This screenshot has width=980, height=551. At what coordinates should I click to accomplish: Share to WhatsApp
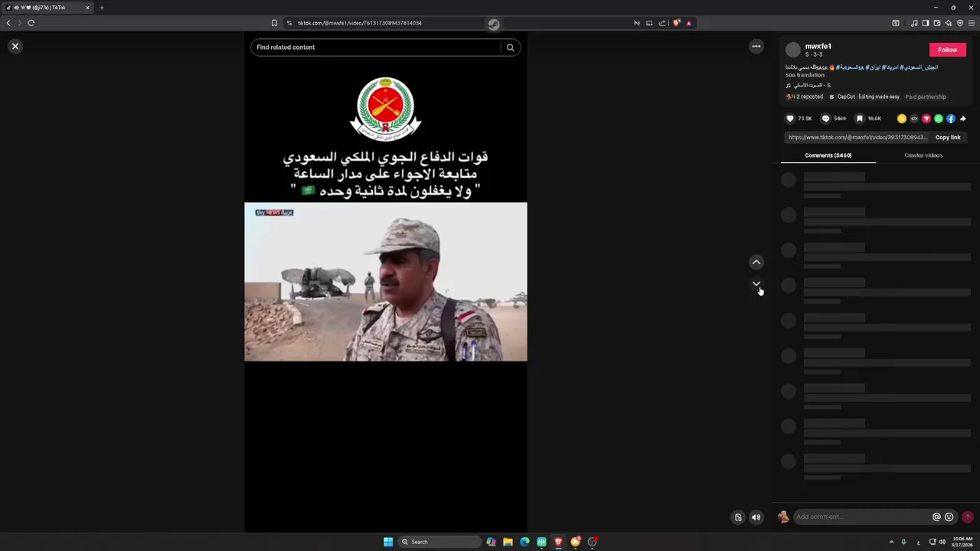coord(939,119)
